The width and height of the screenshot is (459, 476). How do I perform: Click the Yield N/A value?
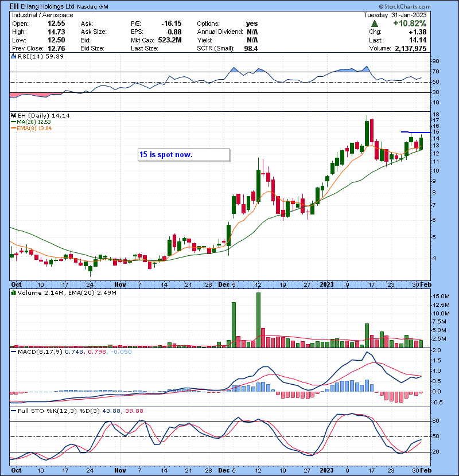[x=252, y=40]
